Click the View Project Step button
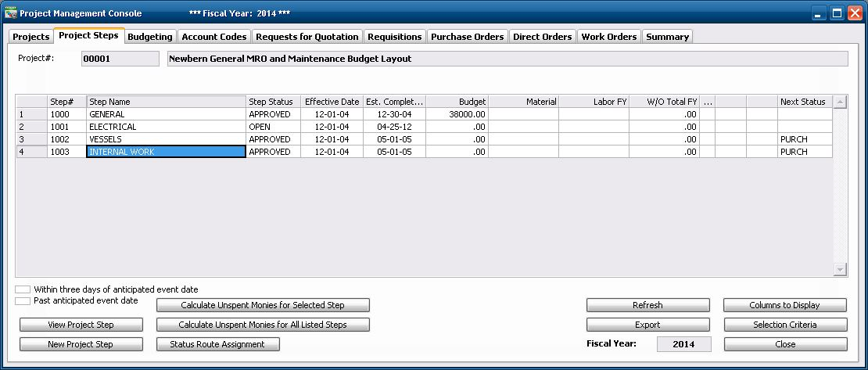 tap(81, 325)
